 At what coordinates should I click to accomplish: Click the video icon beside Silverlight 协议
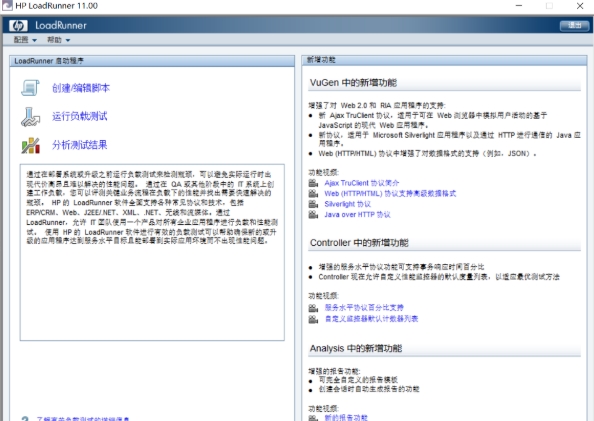click(313, 204)
